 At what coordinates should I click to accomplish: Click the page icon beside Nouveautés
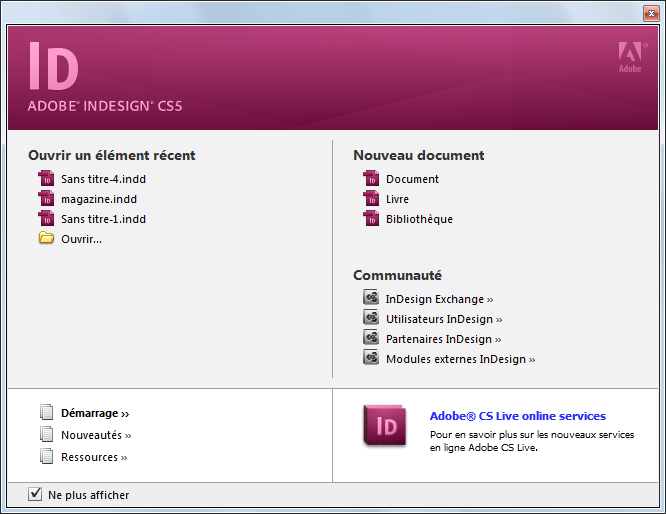coord(46,434)
